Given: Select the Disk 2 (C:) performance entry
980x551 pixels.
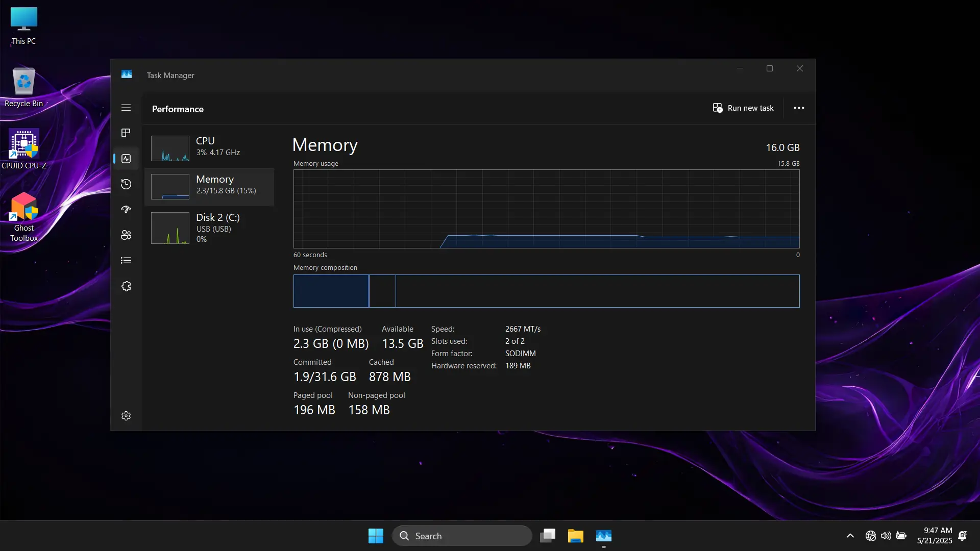Looking at the screenshot, I should (x=210, y=228).
